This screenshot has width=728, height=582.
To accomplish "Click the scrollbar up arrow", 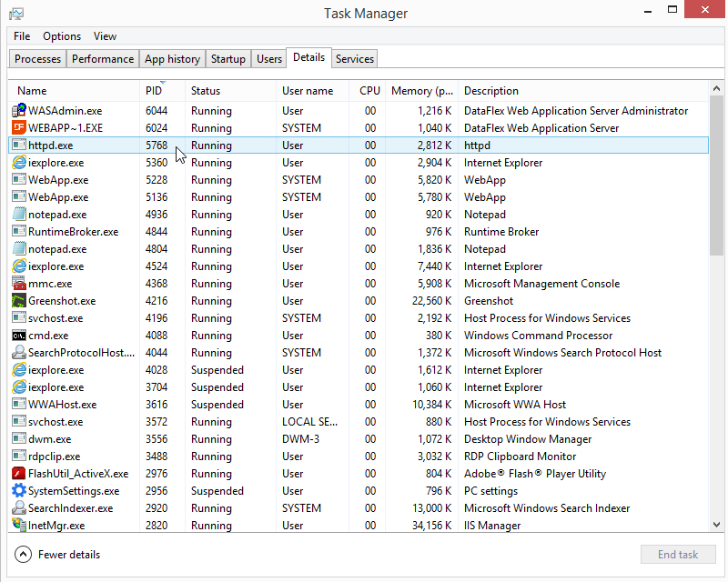I will point(716,88).
